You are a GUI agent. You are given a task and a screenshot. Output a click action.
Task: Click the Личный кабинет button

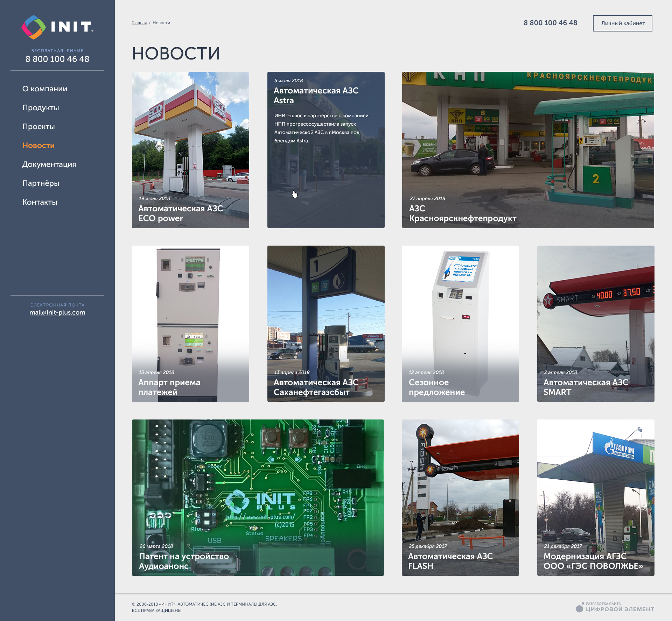point(622,23)
